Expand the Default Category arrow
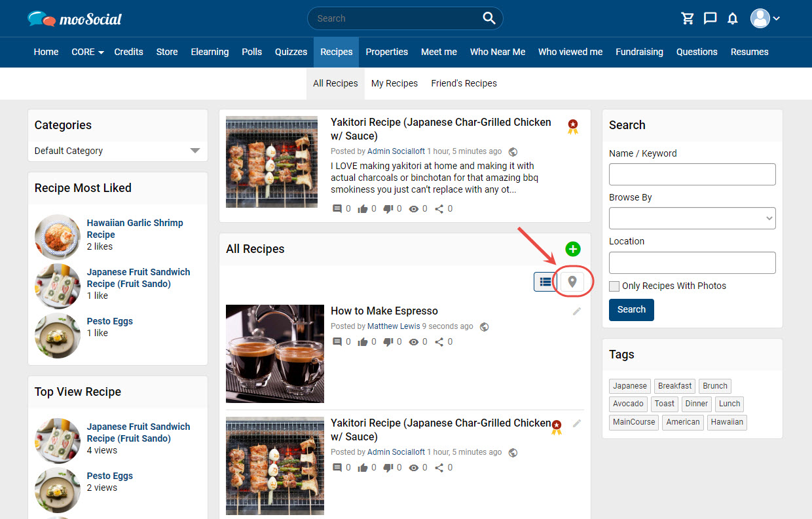 click(194, 151)
